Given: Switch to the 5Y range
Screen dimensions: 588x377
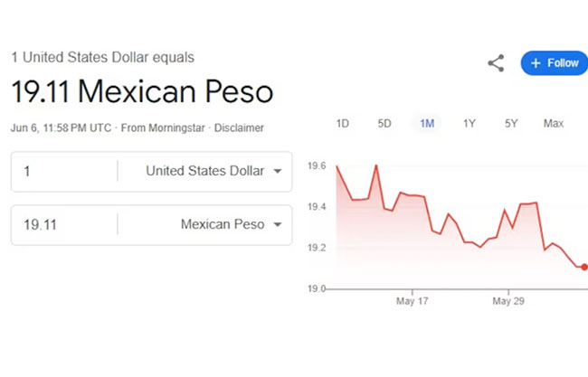Looking at the screenshot, I should tap(511, 123).
